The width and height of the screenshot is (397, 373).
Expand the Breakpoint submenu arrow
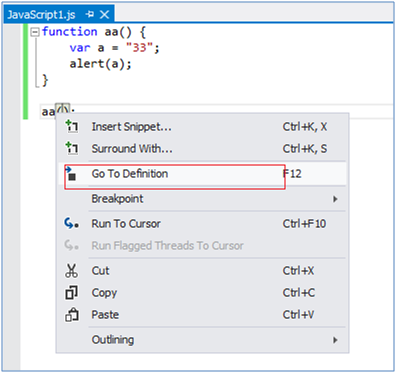(335, 199)
